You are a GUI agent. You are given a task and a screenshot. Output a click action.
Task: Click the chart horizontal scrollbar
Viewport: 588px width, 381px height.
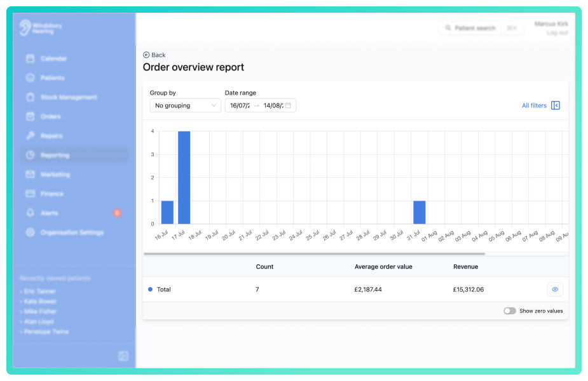314,253
